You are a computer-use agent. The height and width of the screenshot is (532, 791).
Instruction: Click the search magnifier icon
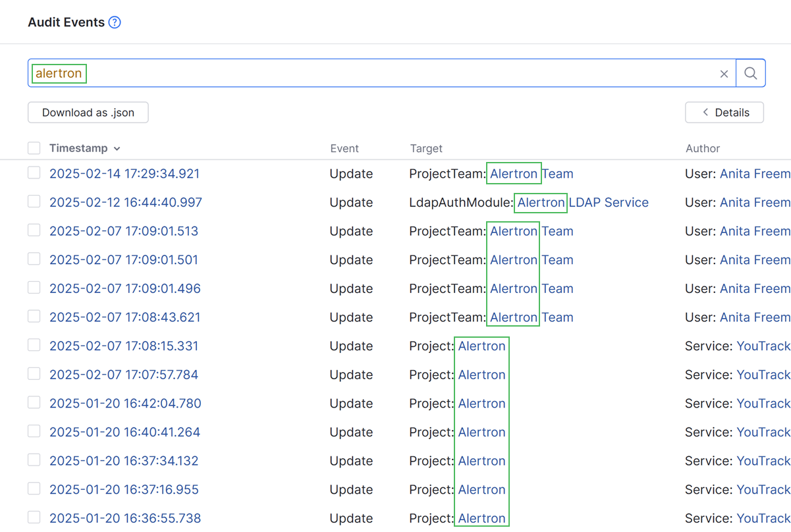click(x=750, y=73)
